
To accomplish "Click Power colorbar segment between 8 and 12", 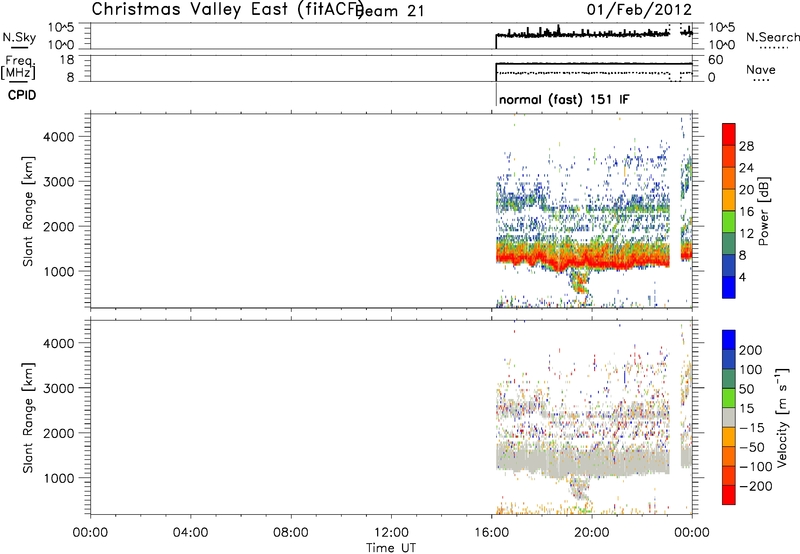I will (729, 244).
